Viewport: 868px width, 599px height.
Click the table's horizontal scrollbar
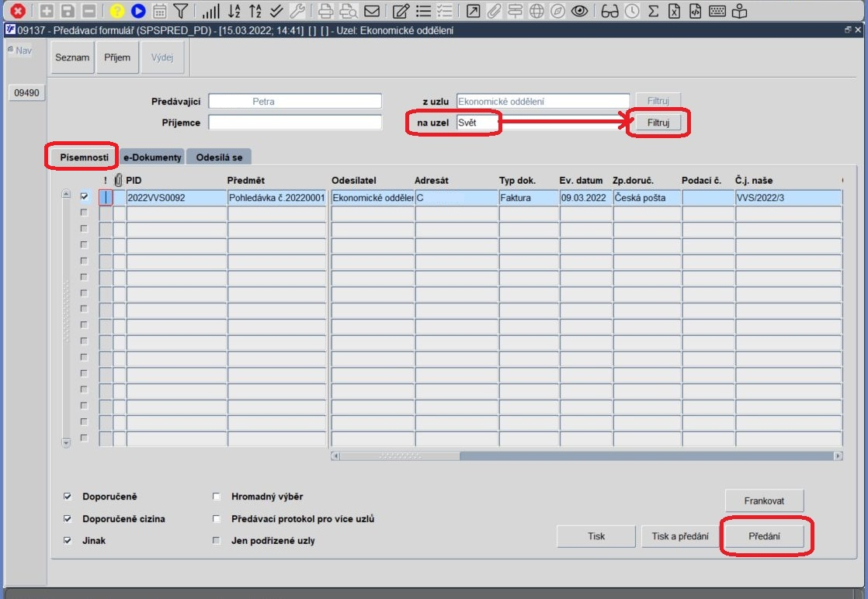click(x=587, y=455)
